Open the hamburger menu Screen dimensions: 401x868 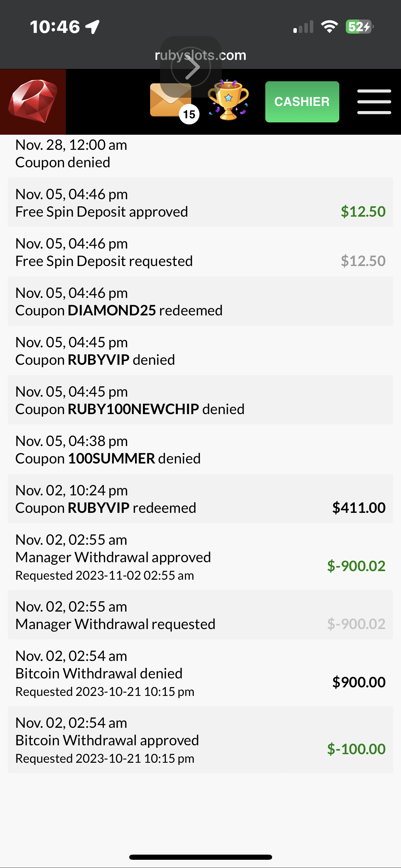374,101
